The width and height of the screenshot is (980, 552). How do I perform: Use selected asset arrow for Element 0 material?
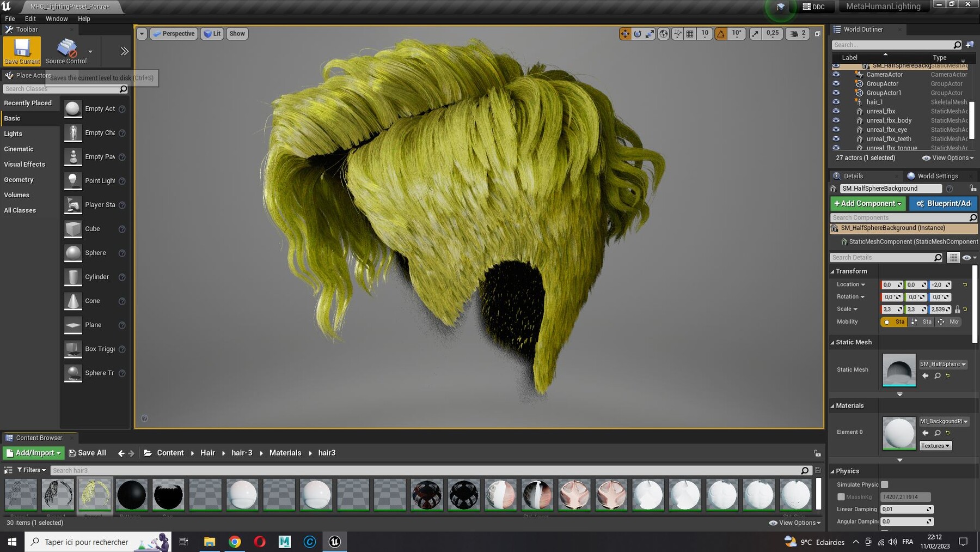[x=926, y=433]
